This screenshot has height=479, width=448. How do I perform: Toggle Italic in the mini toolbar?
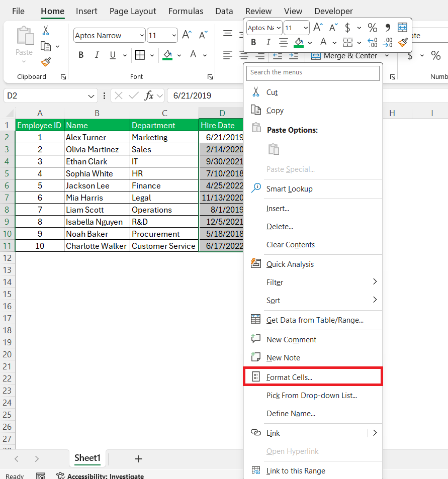tap(268, 42)
